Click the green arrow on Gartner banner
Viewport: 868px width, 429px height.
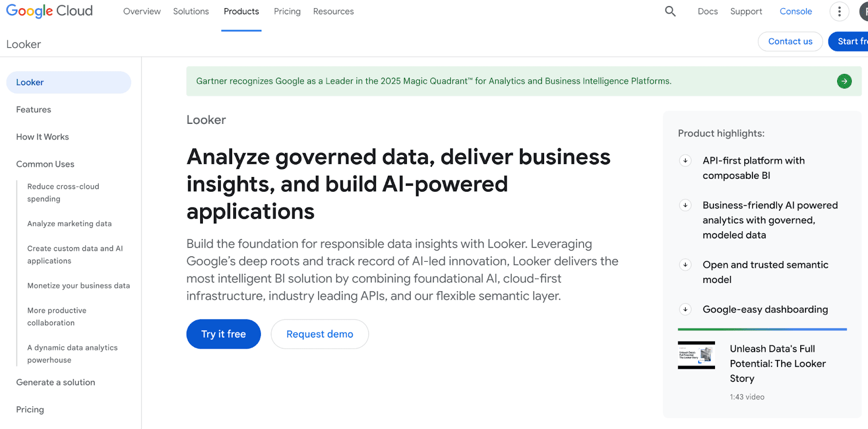coord(844,81)
